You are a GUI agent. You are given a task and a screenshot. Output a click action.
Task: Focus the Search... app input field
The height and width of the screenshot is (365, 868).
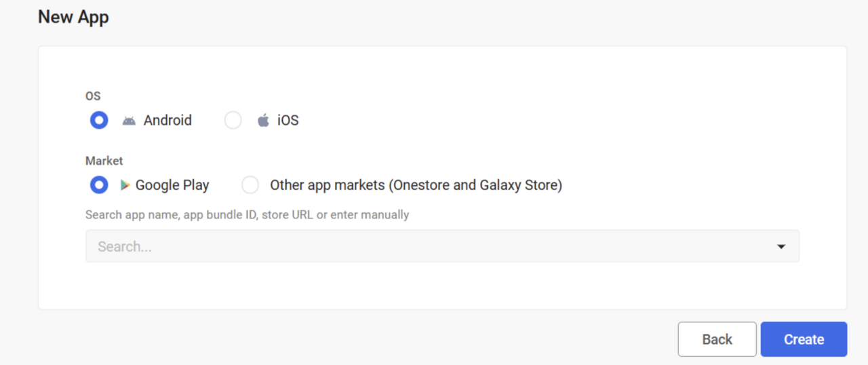[407, 247]
